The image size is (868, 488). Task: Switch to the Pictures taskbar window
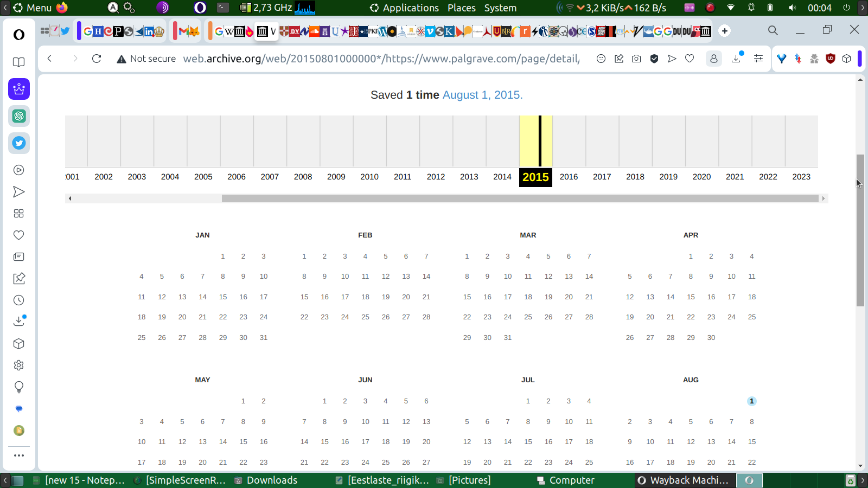pyautogui.click(x=464, y=480)
